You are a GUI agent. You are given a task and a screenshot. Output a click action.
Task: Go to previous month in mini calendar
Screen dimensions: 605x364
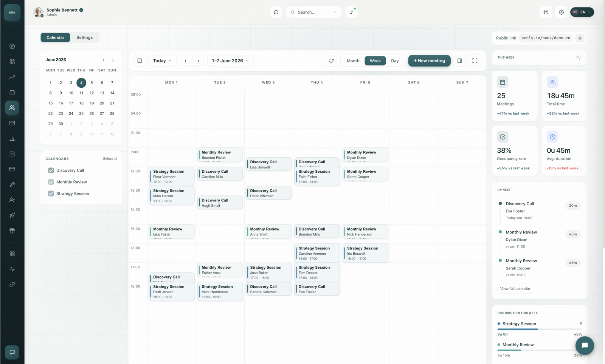coord(103,60)
